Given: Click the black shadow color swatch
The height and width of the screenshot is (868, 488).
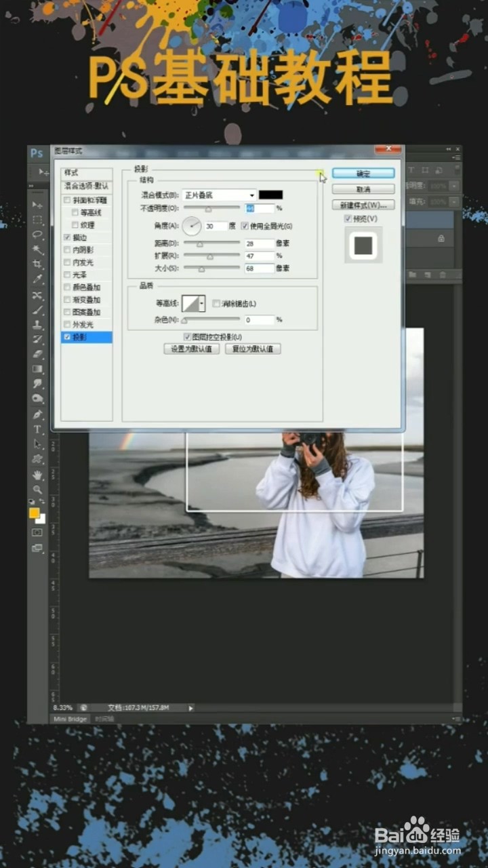Looking at the screenshot, I should pyautogui.click(x=270, y=195).
